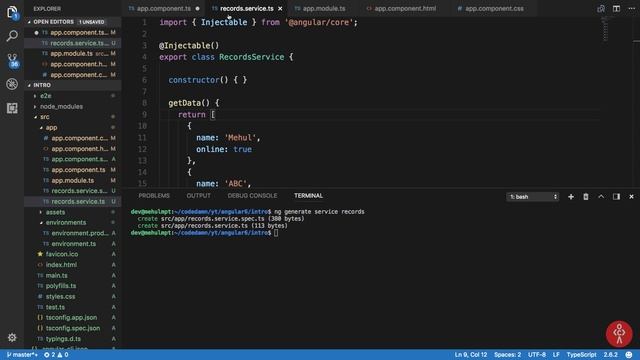The image size is (640, 360).
Task: Open tsconfig.spec.json in file tree
Action: click(x=73, y=328)
